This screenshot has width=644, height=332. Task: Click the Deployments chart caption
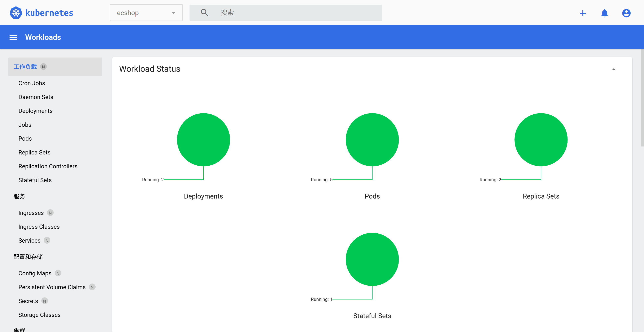pyautogui.click(x=204, y=196)
